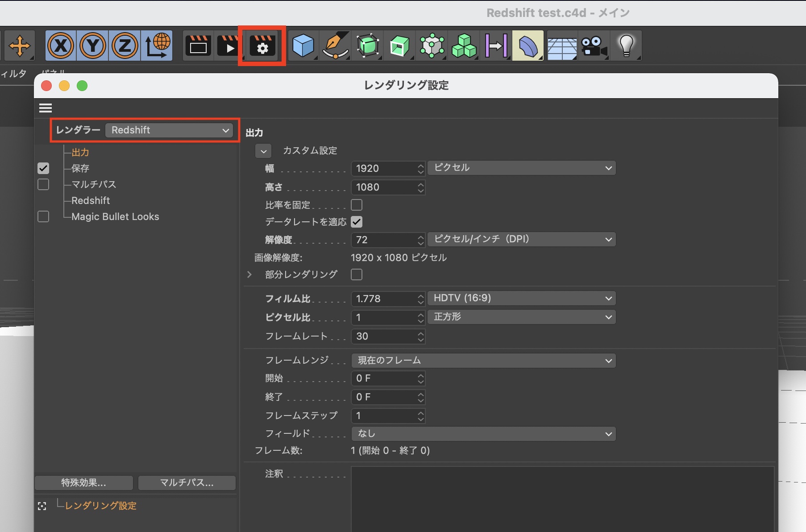Select the 保存 settings item
Image resolution: width=806 pixels, height=532 pixels.
pyautogui.click(x=80, y=168)
